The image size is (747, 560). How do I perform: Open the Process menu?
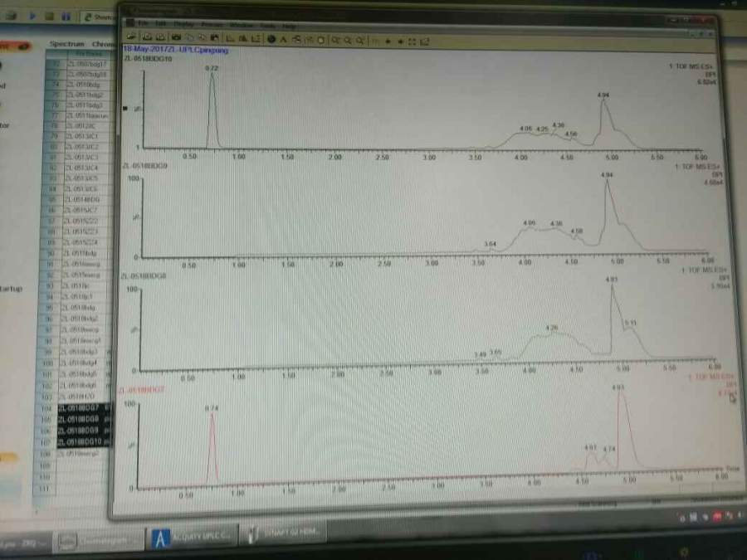pos(212,24)
